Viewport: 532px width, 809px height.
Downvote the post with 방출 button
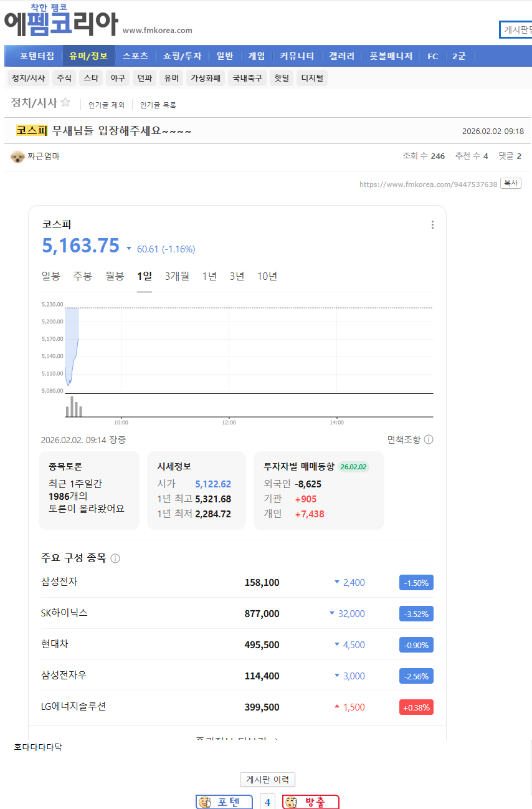click(311, 802)
